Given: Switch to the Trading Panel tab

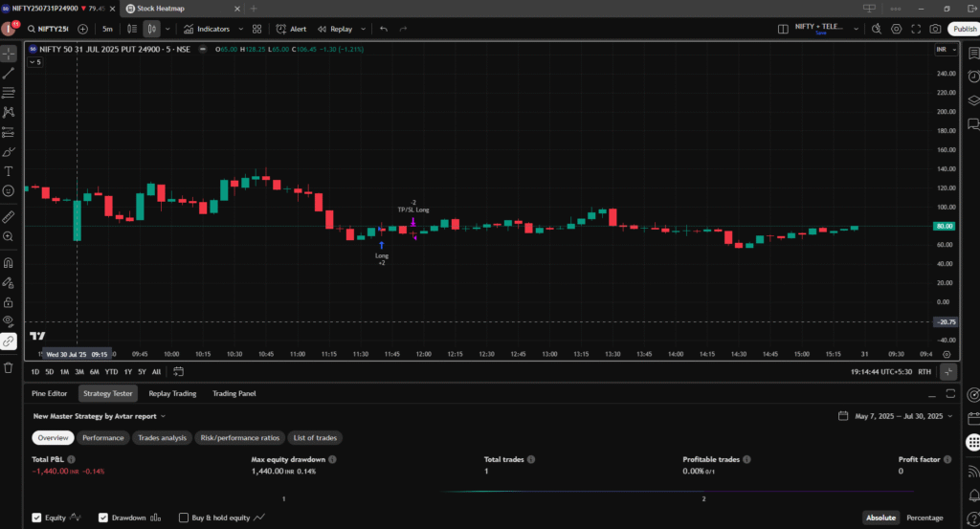Looking at the screenshot, I should tap(234, 393).
